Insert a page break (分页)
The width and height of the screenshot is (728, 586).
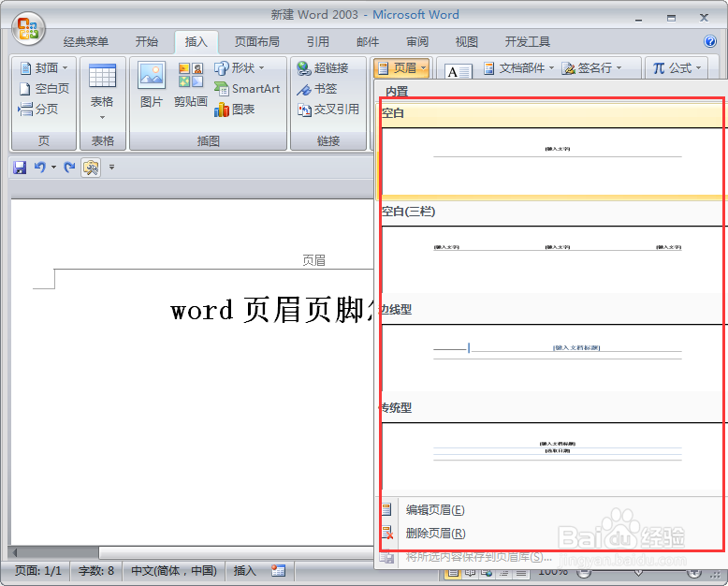pyautogui.click(x=38, y=110)
